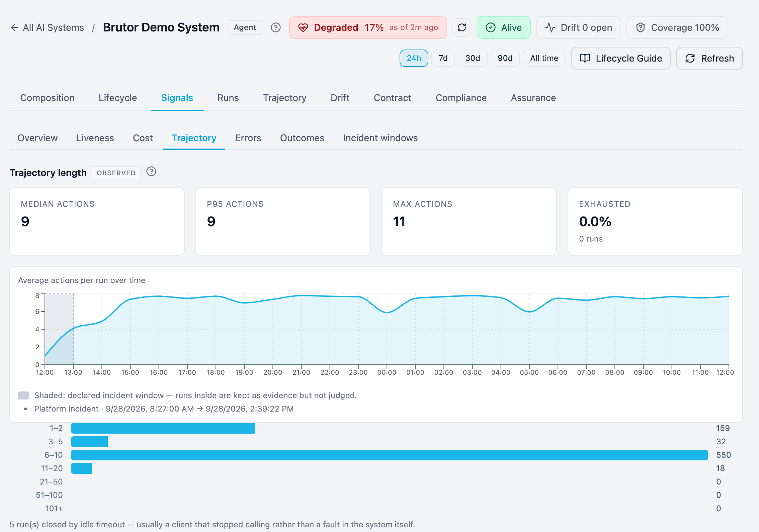Open the Drift 0 open pulse badge
Image resolution: width=759 pixels, height=532 pixels.
tap(578, 27)
